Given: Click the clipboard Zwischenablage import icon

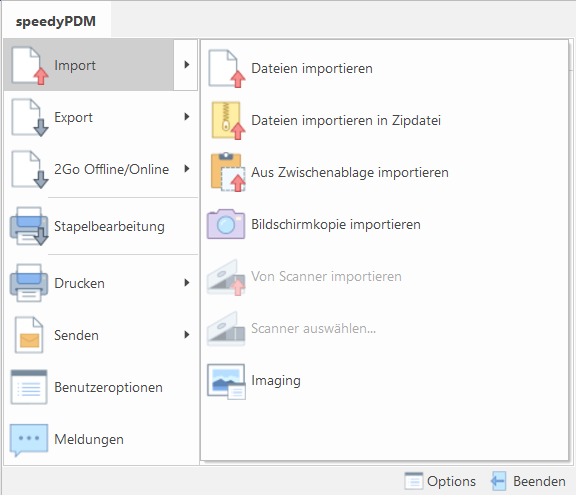Looking at the screenshot, I should click(x=228, y=172).
